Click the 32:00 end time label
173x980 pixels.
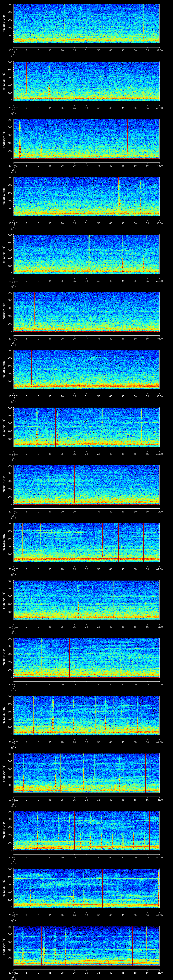pyautogui.click(x=159, y=50)
